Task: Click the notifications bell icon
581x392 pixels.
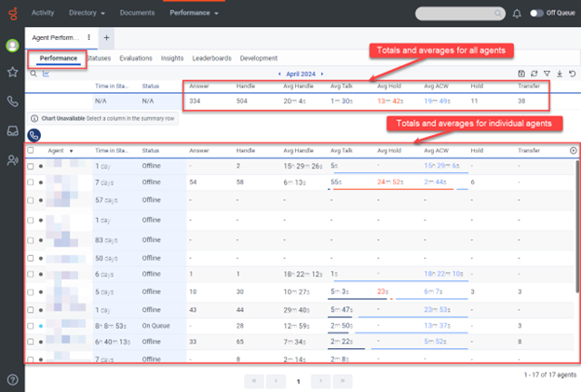Action: point(517,14)
